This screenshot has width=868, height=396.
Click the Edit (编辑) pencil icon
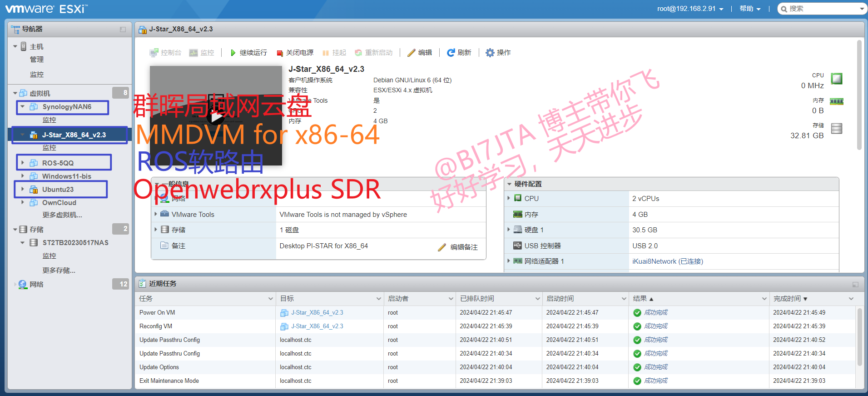pos(412,53)
